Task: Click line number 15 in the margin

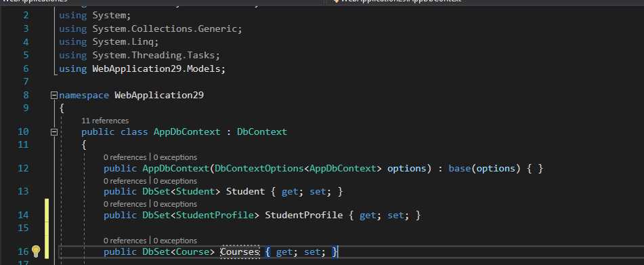Action: click(x=24, y=228)
